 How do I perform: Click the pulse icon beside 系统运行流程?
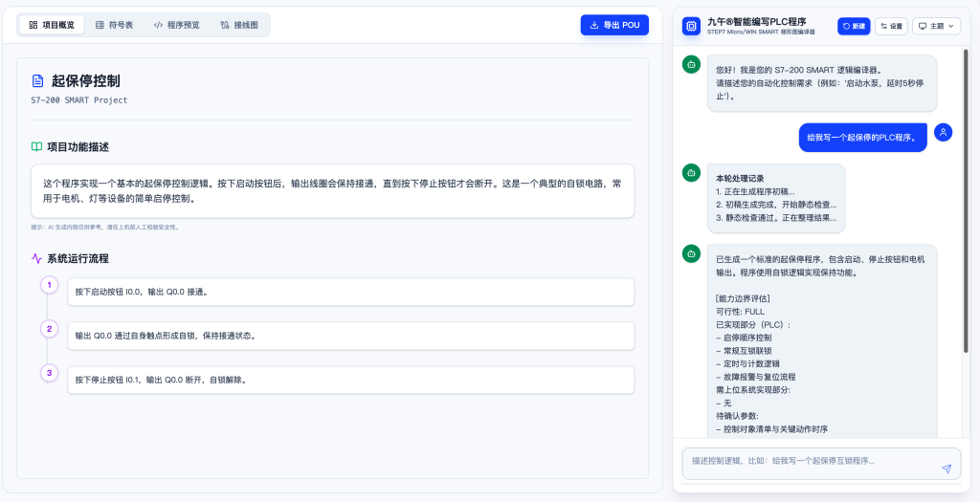point(37,258)
